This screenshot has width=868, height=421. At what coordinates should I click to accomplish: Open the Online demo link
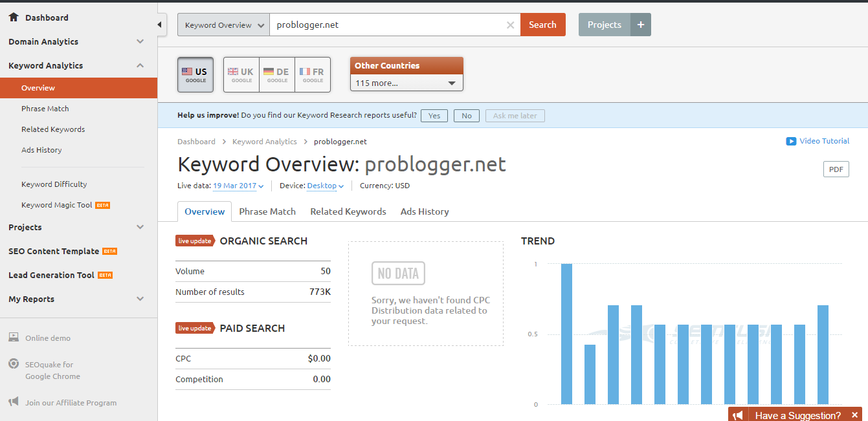48,338
